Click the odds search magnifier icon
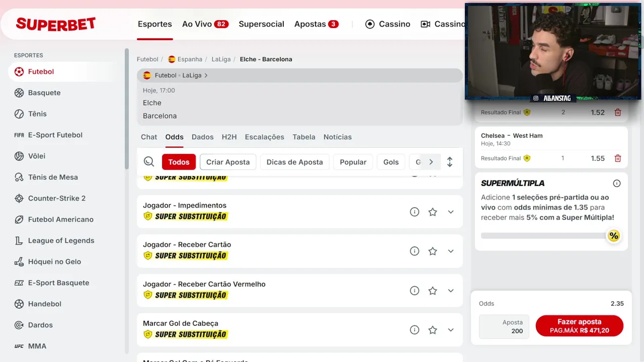This screenshot has width=644, height=362. click(149, 162)
